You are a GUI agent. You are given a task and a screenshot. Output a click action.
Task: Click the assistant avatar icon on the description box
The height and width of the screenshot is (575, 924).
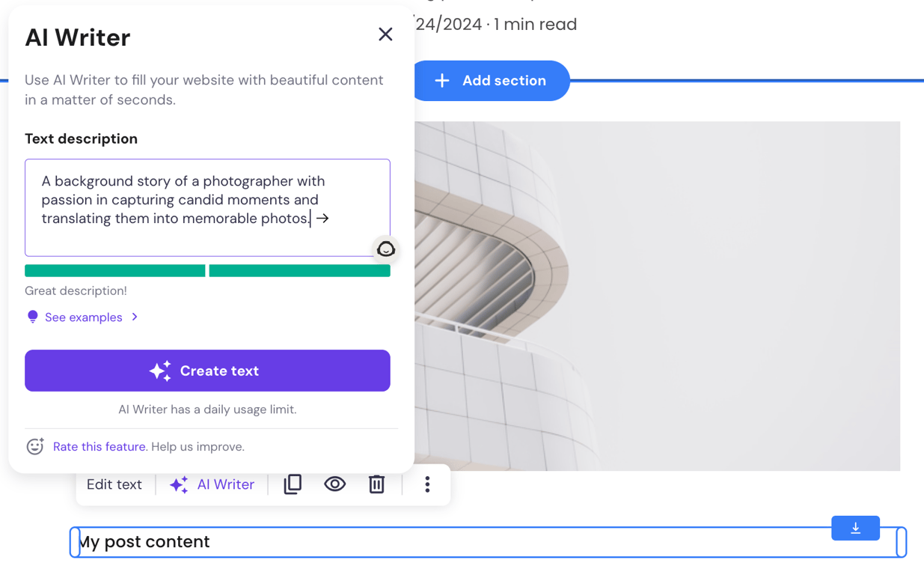coord(386,249)
